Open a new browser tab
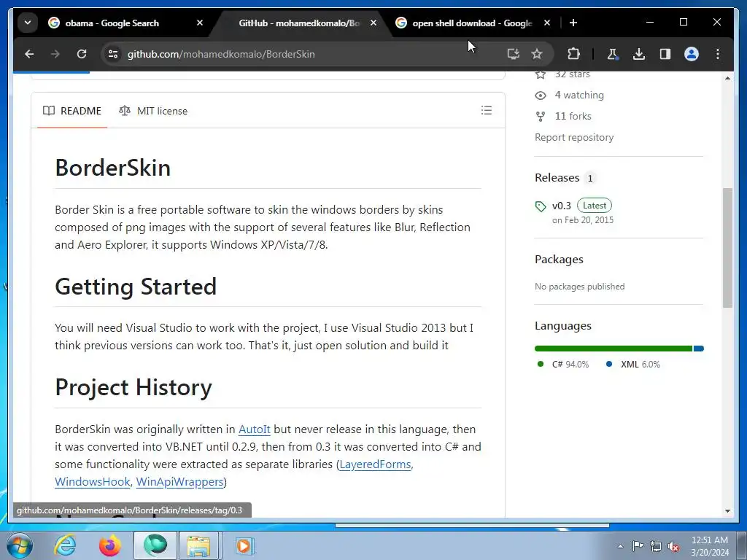 coord(573,23)
